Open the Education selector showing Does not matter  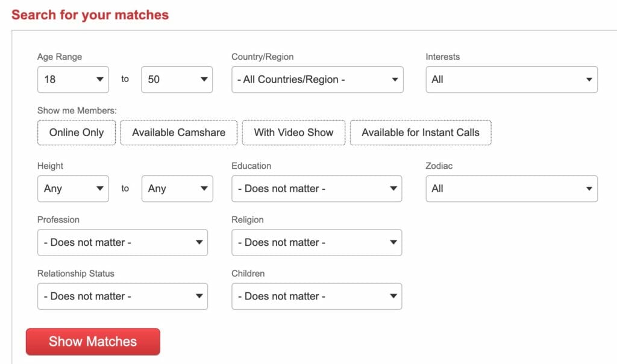(316, 189)
